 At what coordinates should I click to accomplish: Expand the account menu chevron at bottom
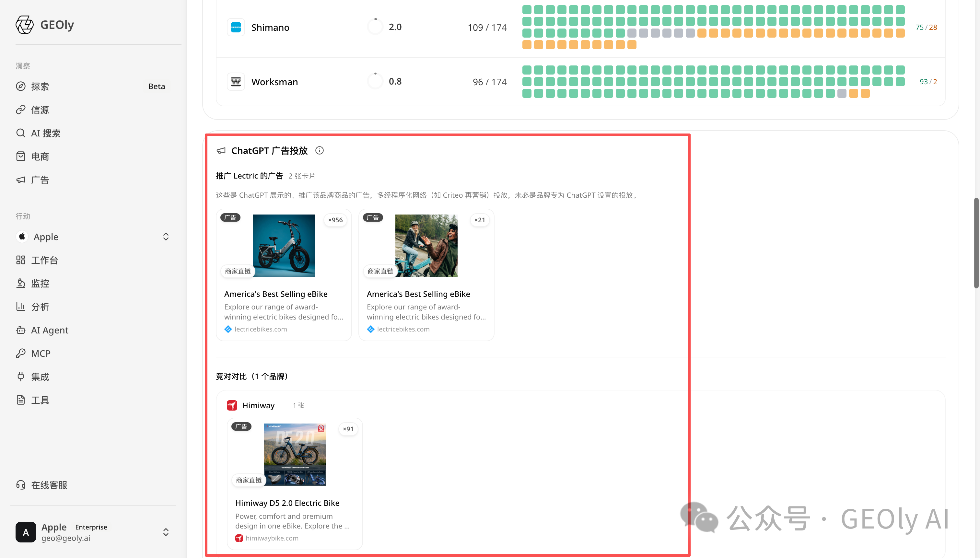point(166,532)
